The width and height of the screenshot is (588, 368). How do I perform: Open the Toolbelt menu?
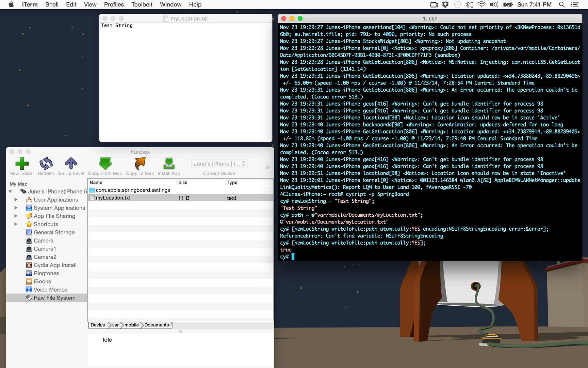coord(142,4)
